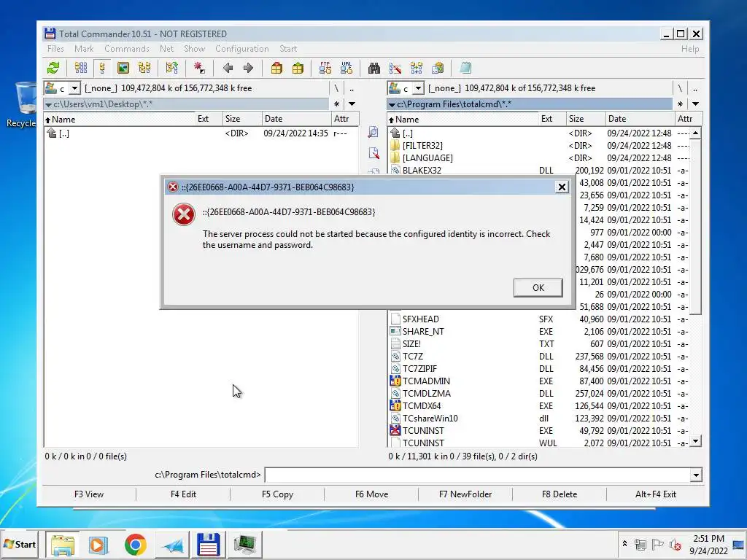Click F7 NewFolder button
The height and width of the screenshot is (560, 747).
click(465, 494)
